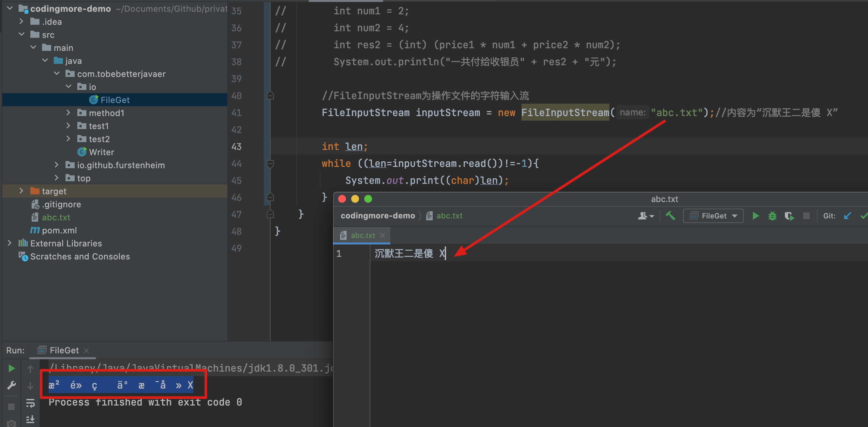This screenshot has height=427, width=868.
Task: Toggle soft-wrap in console output
Action: [x=30, y=403]
